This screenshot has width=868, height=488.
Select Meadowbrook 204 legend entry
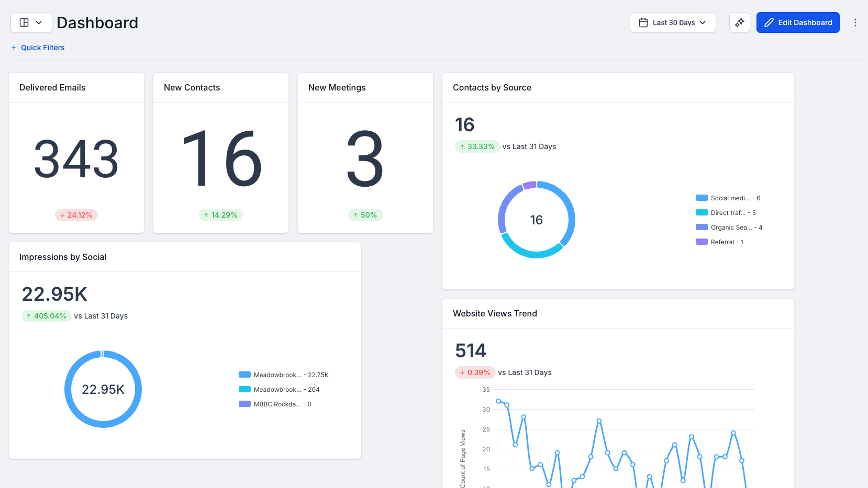[279, 390]
